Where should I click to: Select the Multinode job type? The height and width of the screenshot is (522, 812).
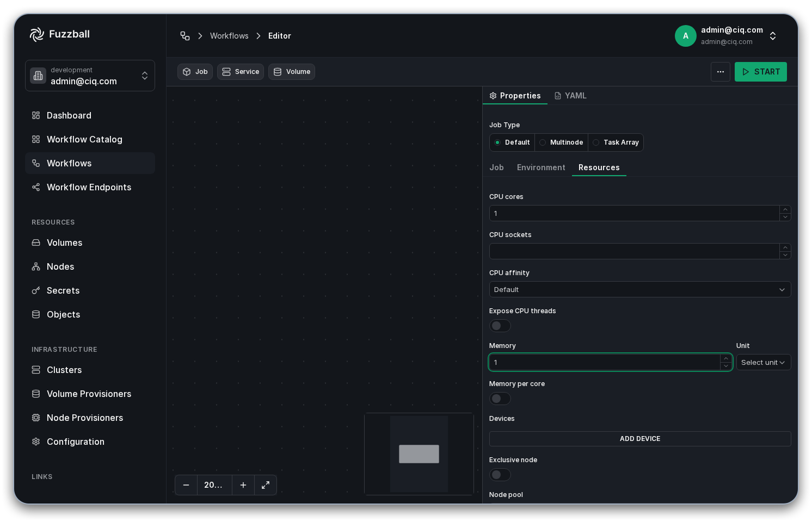pyautogui.click(x=561, y=142)
